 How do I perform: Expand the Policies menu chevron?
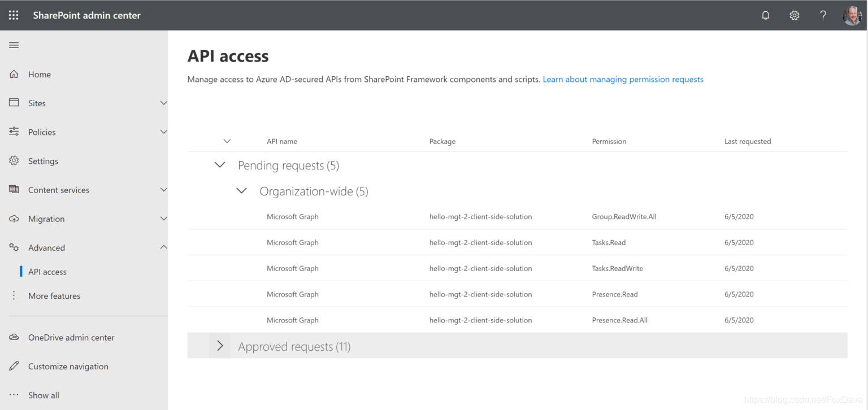point(164,132)
